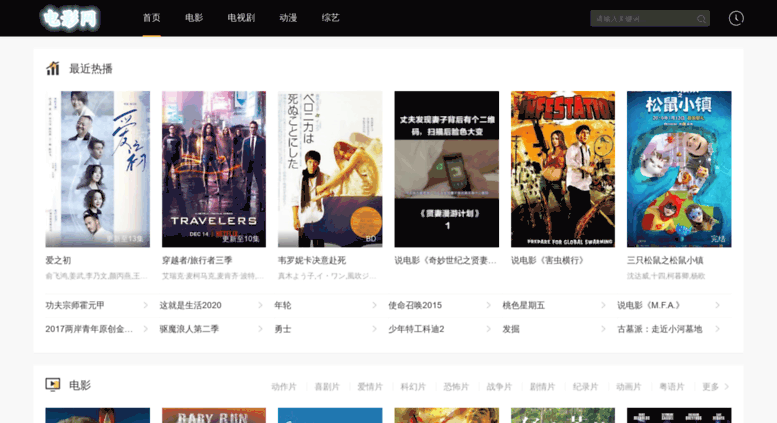Open 2017两岸青年原创金 list link
The image size is (777, 423).
pyautogui.click(x=89, y=329)
